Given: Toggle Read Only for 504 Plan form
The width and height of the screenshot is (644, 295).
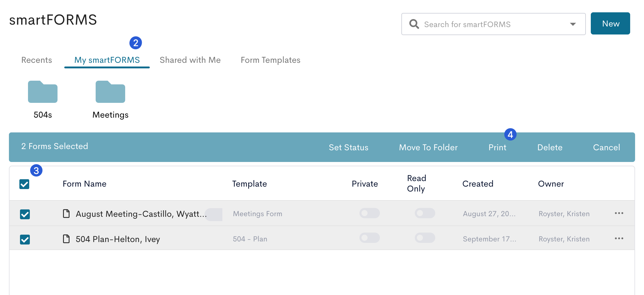Looking at the screenshot, I should click(x=425, y=238).
